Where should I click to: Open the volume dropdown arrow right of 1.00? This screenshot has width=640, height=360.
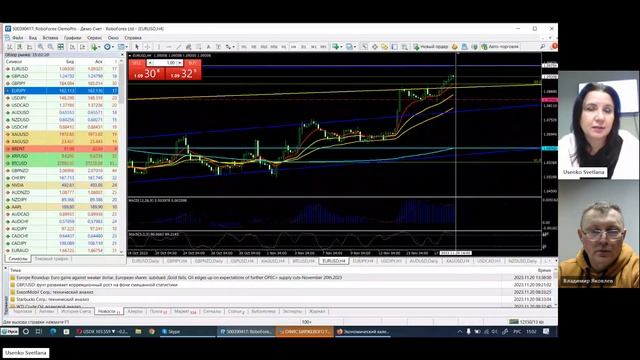coord(180,63)
